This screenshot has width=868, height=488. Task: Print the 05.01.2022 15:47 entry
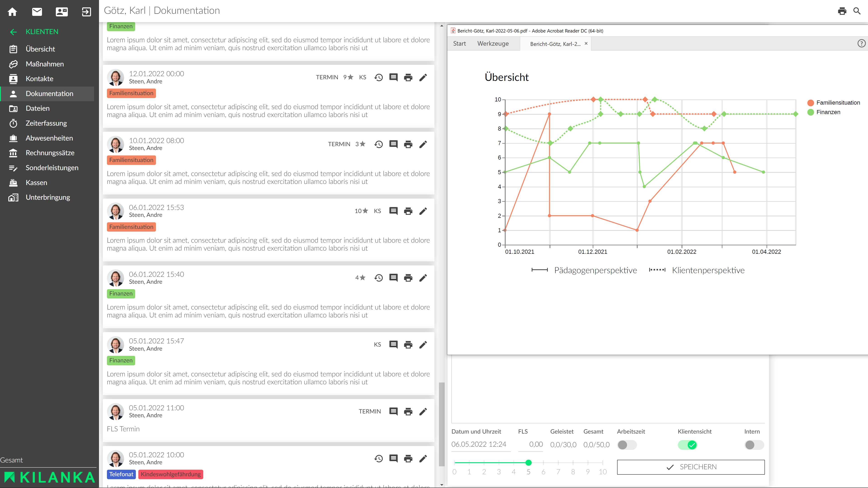click(x=408, y=345)
